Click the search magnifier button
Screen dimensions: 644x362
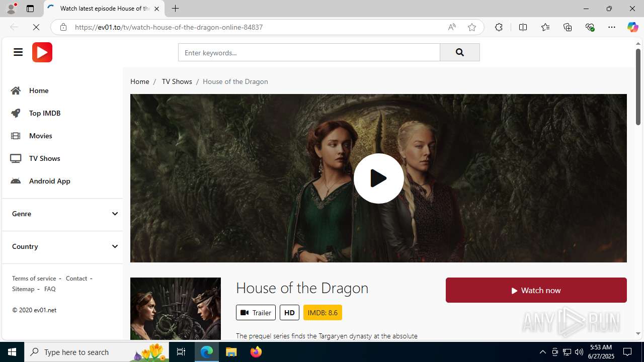click(x=459, y=52)
